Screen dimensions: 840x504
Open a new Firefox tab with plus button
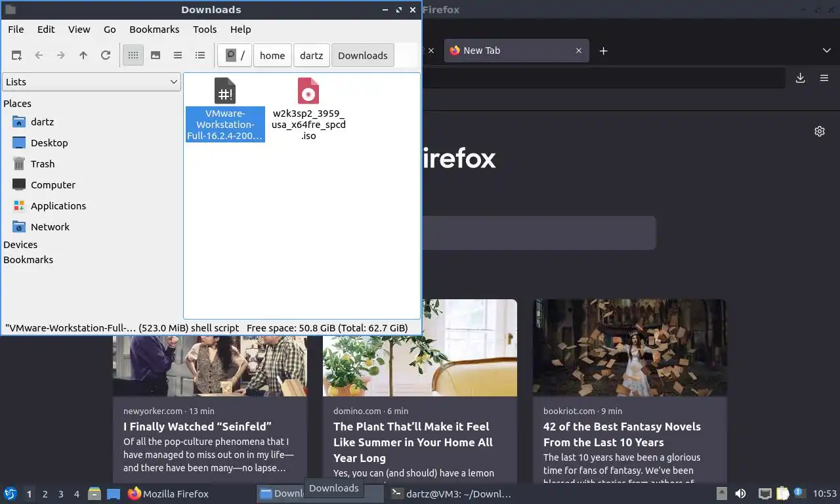(604, 51)
